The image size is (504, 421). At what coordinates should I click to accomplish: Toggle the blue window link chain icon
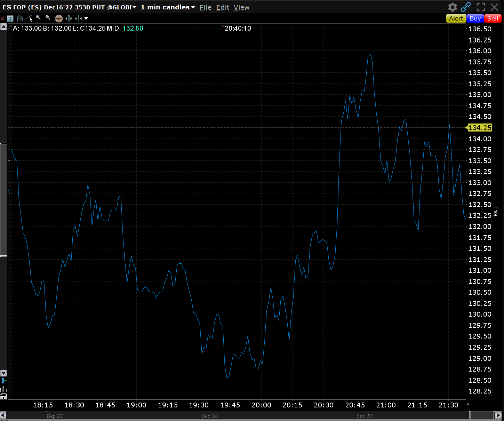(x=466, y=7)
